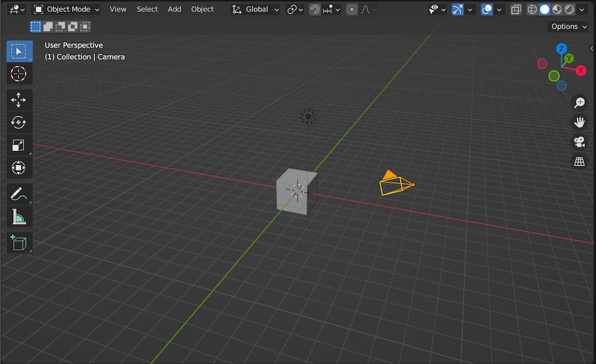The image size is (596, 364).
Task: Select the Measure tool
Action: click(x=19, y=217)
